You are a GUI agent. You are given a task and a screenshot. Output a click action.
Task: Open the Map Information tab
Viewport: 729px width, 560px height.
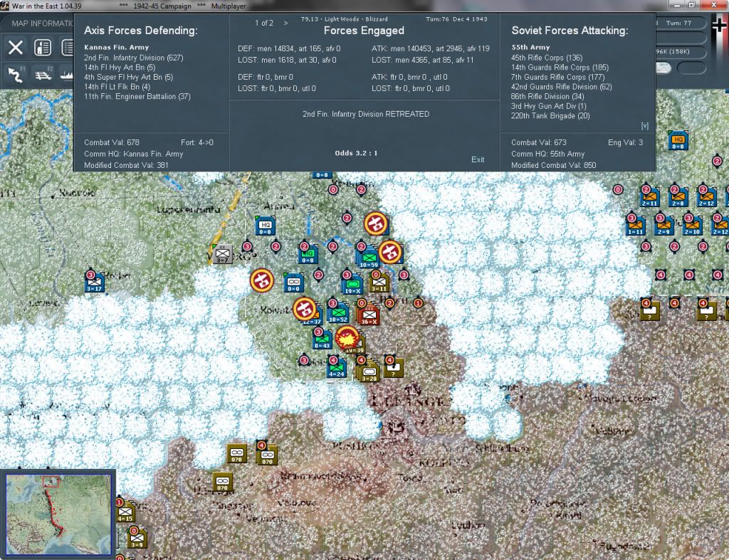42,23
